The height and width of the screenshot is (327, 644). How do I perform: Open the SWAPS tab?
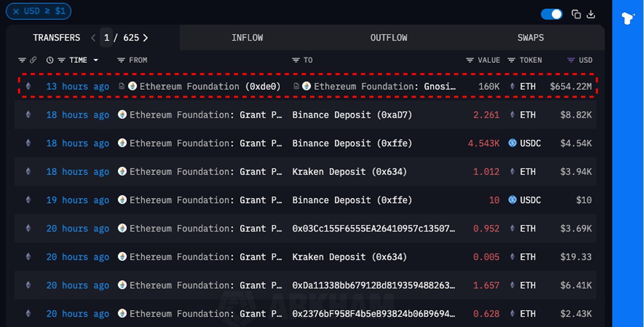click(x=530, y=38)
